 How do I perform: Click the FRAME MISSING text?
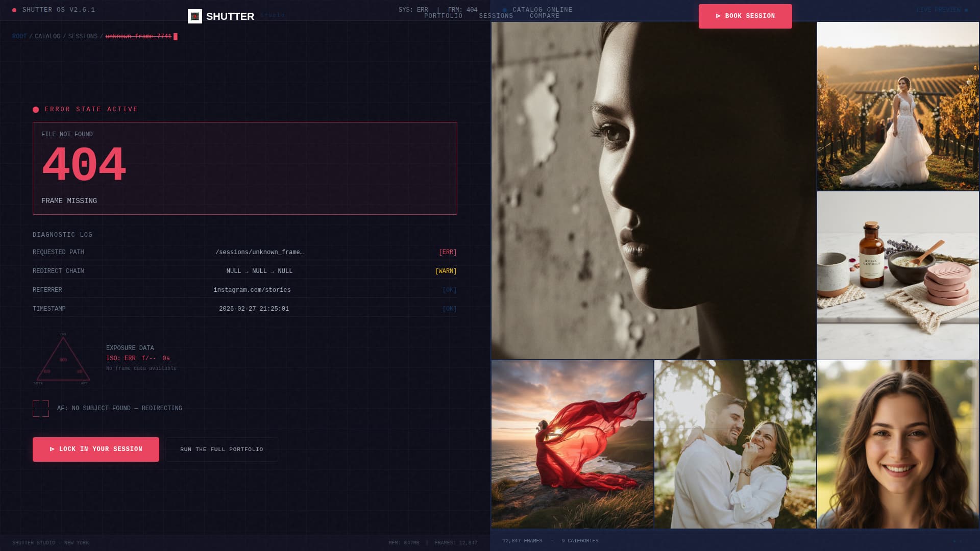pyautogui.click(x=69, y=201)
